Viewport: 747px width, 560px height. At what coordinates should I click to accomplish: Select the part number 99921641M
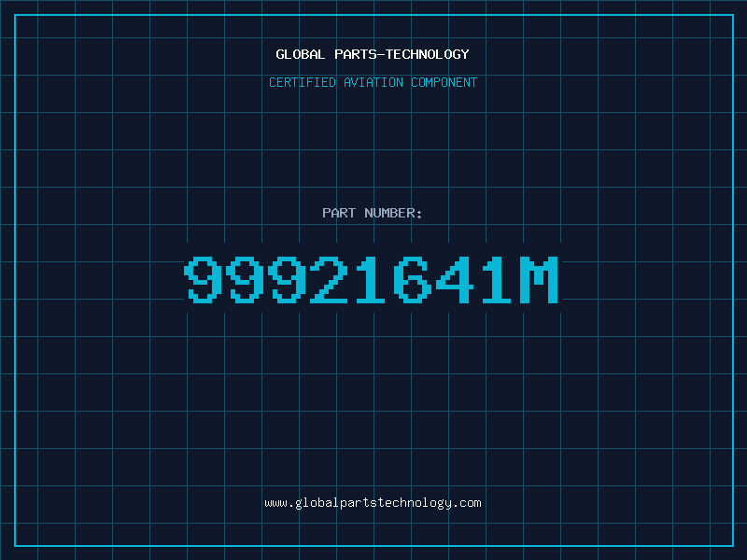pyautogui.click(x=371, y=279)
